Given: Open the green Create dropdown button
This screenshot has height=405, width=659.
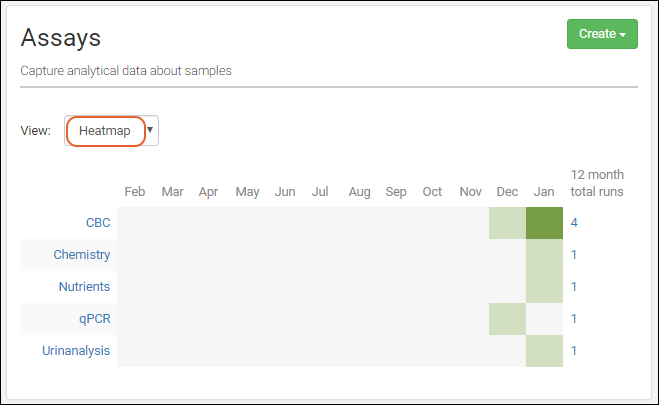Looking at the screenshot, I should tap(601, 34).
